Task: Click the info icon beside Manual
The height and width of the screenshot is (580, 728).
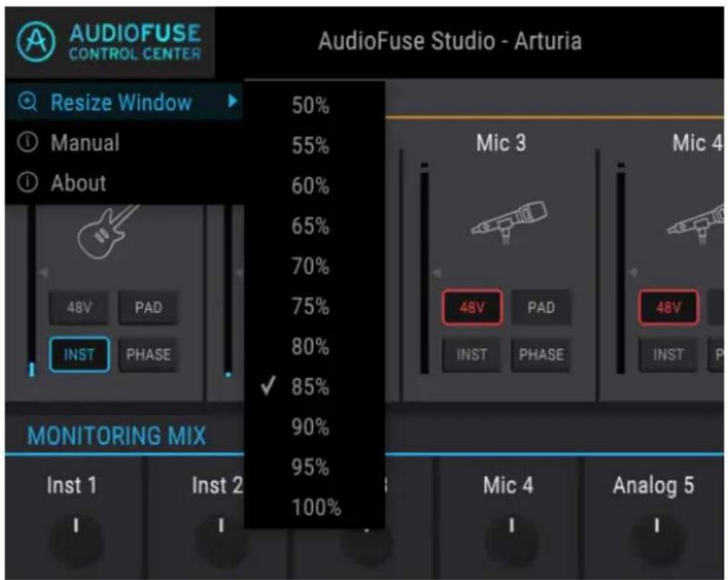Action: [27, 142]
